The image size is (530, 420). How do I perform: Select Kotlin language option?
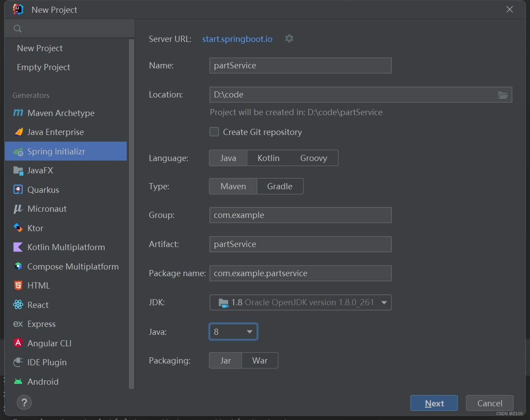(269, 158)
